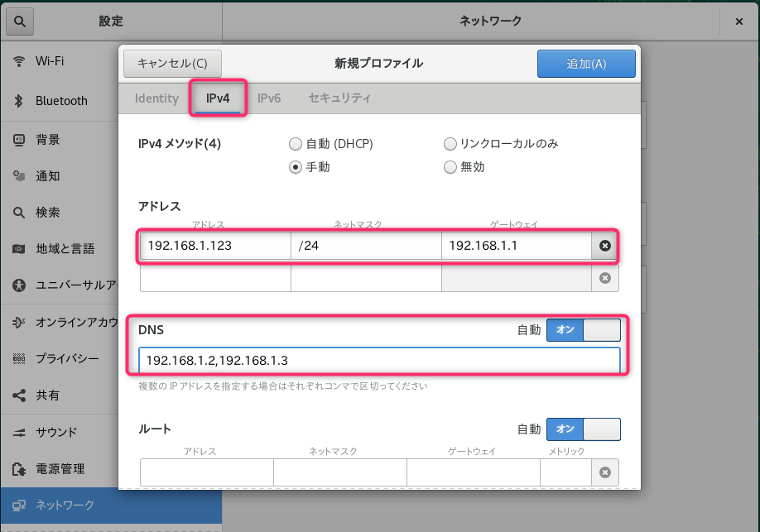Open オンラインアカウント sidebar item

[59, 322]
